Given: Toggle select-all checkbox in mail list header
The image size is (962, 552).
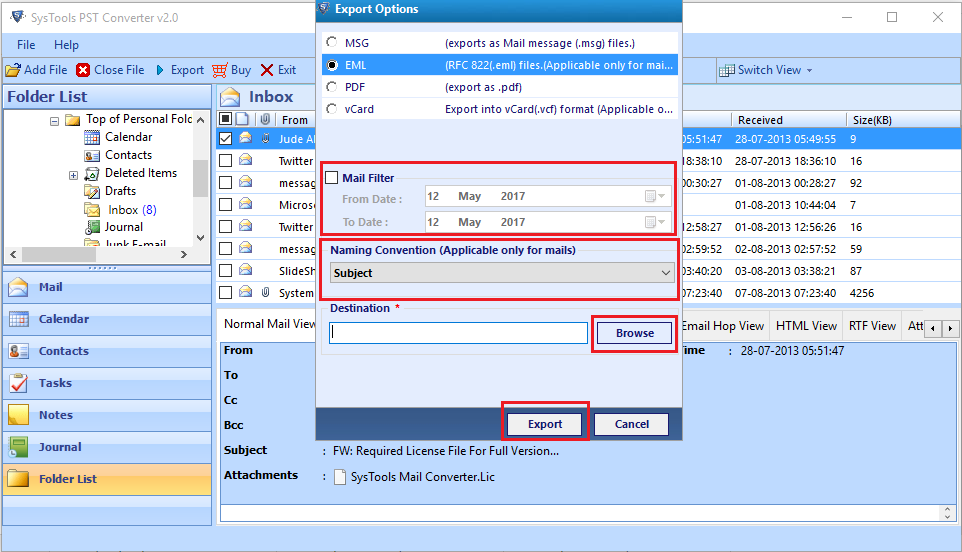Looking at the screenshot, I should pos(226,119).
